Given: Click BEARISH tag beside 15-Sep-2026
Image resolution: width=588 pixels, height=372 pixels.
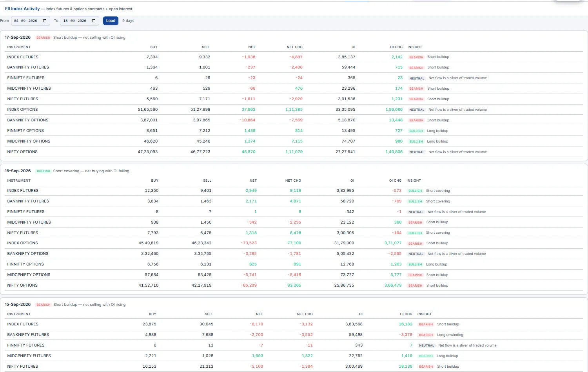Looking at the screenshot, I should coord(43,305).
